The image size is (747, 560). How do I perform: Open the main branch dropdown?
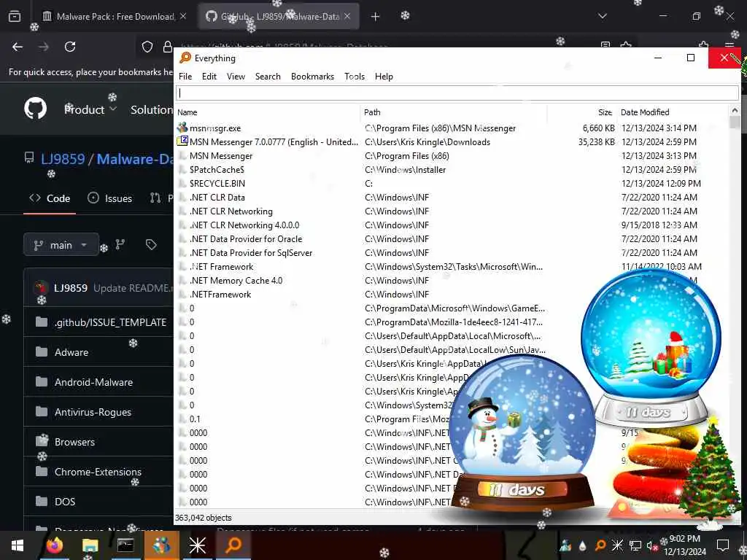pyautogui.click(x=61, y=245)
